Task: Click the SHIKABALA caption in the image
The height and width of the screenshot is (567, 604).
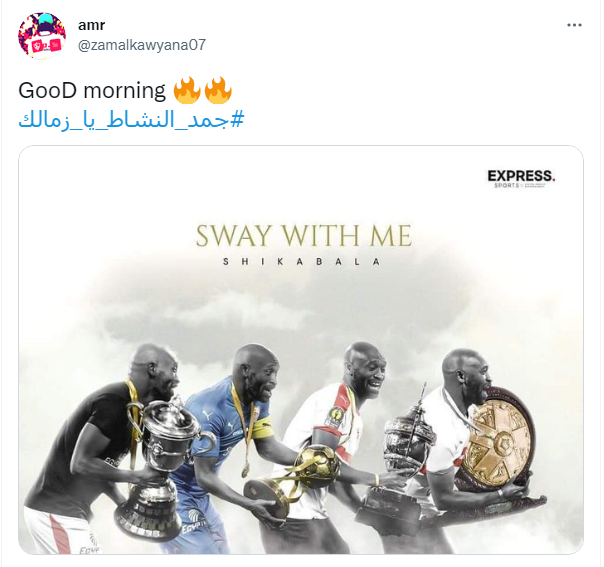Action: tap(302, 262)
